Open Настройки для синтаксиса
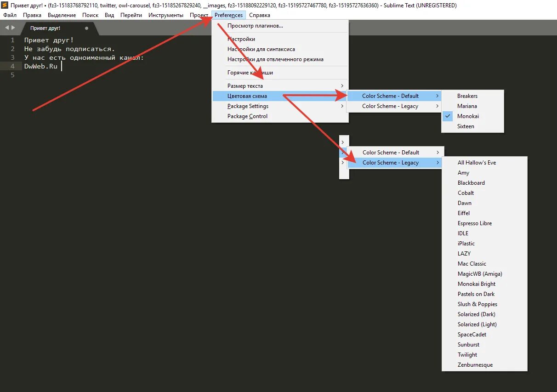 (280, 49)
